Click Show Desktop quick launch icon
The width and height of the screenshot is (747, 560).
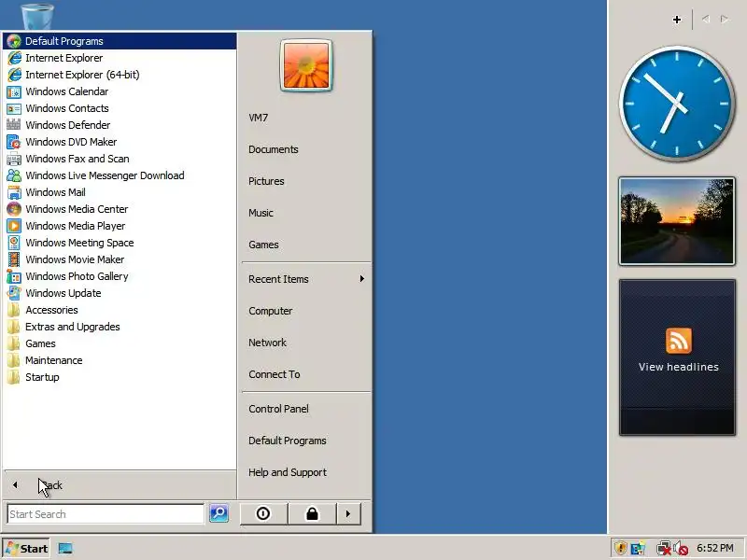[65, 549]
